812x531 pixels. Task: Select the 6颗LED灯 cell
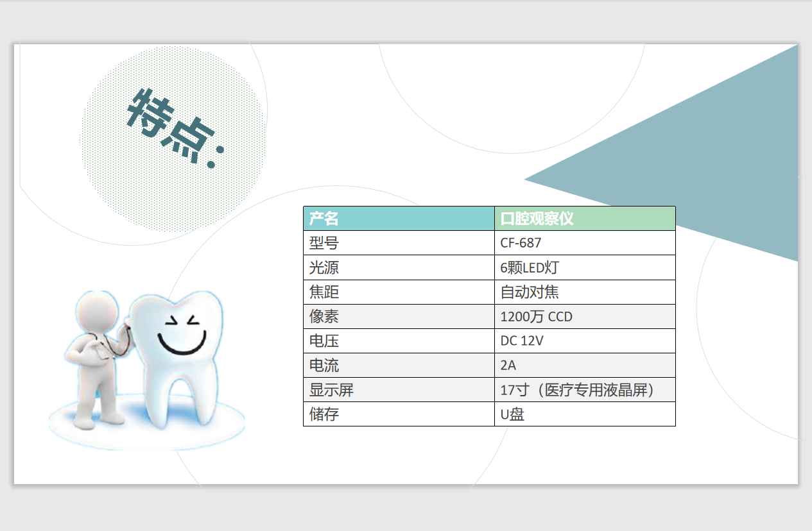click(585, 267)
